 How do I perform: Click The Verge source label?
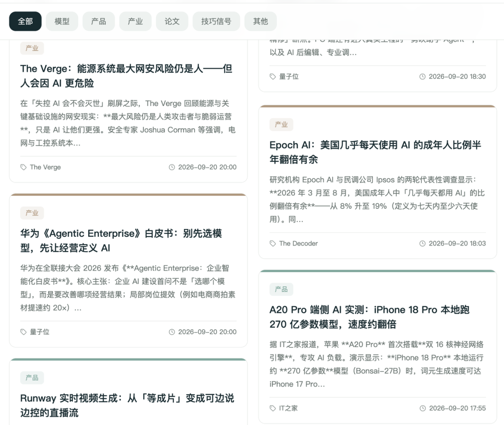click(45, 167)
